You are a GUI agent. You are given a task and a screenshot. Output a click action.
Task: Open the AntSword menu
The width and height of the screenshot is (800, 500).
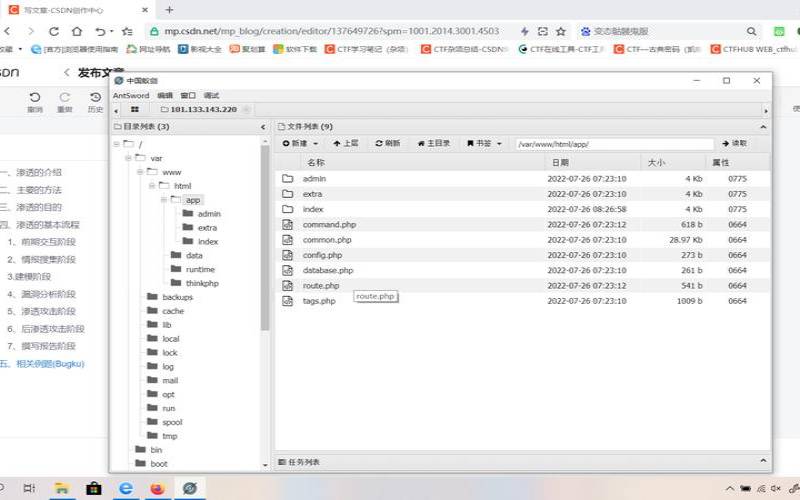click(x=131, y=95)
